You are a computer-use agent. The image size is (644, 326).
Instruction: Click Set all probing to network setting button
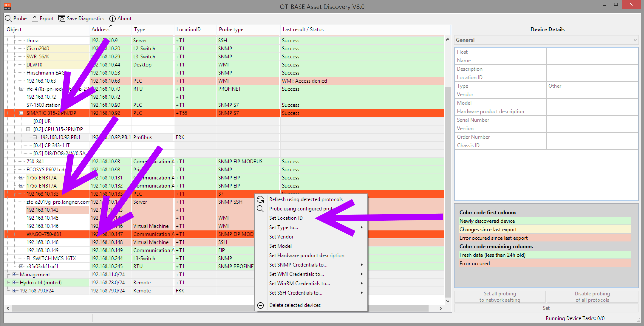click(x=500, y=297)
